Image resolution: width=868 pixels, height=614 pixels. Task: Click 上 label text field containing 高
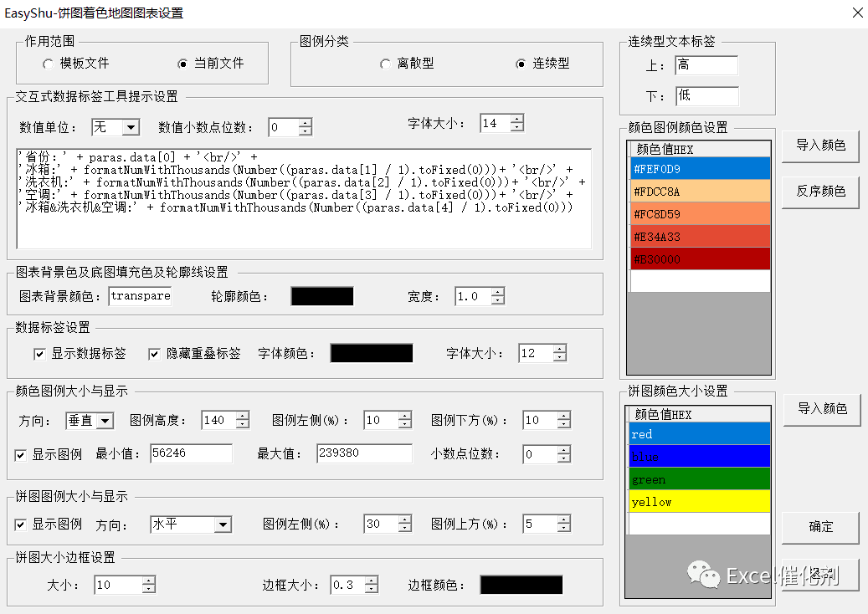pos(707,65)
